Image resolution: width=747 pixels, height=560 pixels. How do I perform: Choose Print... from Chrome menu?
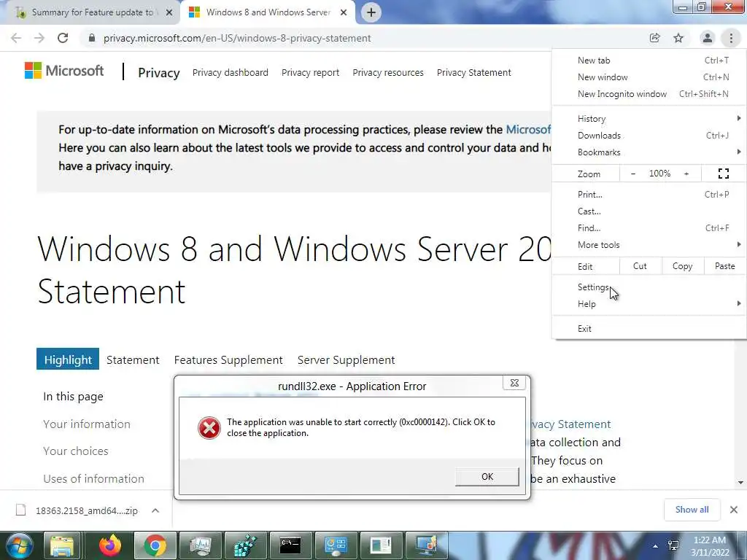(x=649, y=194)
